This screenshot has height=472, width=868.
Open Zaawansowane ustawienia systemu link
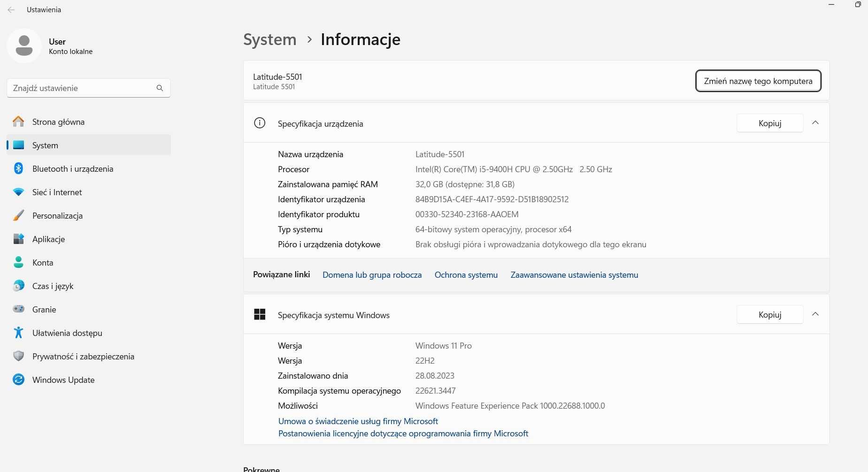(x=574, y=274)
